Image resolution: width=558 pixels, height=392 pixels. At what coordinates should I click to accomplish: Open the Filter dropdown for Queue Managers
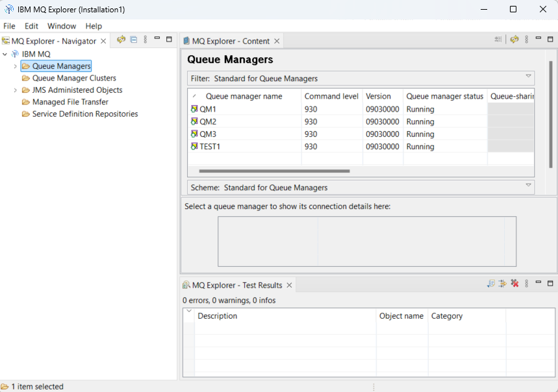pyautogui.click(x=528, y=77)
